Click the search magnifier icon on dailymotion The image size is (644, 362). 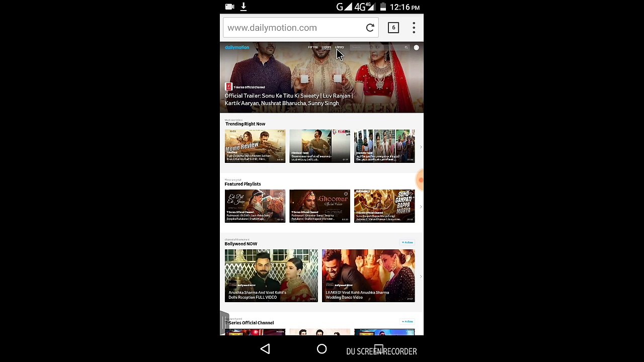pos(406,48)
